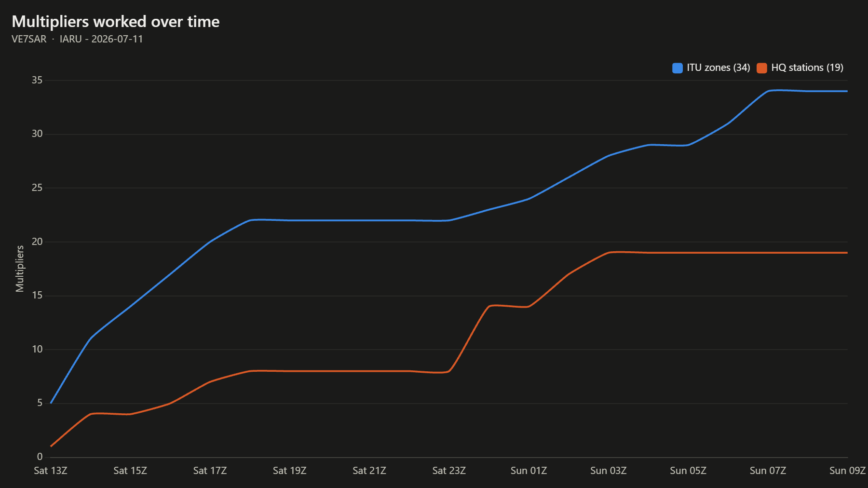
Task: Click the orange HQ line above Sun 05Z
Action: (688, 253)
